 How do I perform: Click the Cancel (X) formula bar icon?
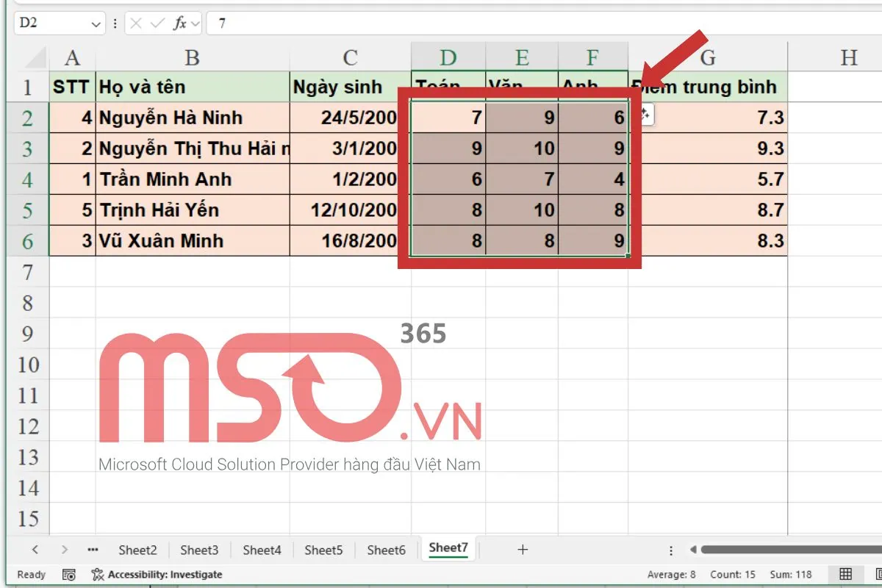click(x=136, y=24)
